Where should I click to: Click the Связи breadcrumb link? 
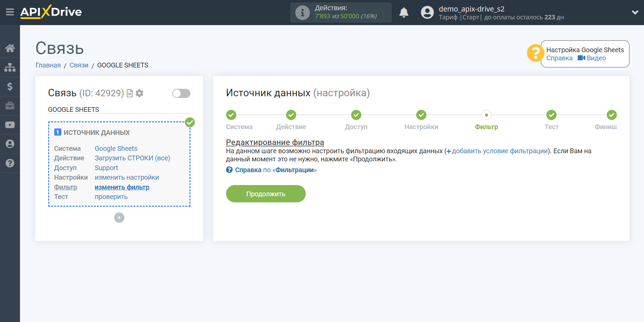coord(79,65)
